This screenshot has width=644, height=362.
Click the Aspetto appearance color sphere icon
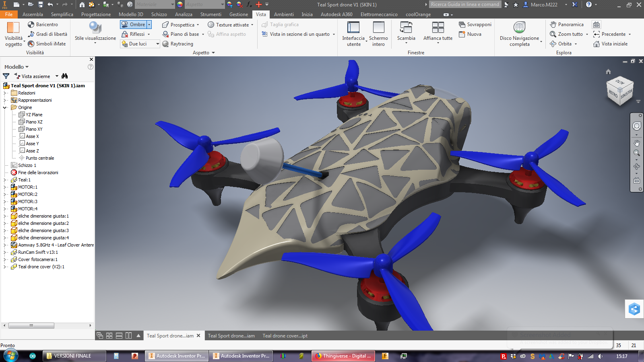pos(180,4)
